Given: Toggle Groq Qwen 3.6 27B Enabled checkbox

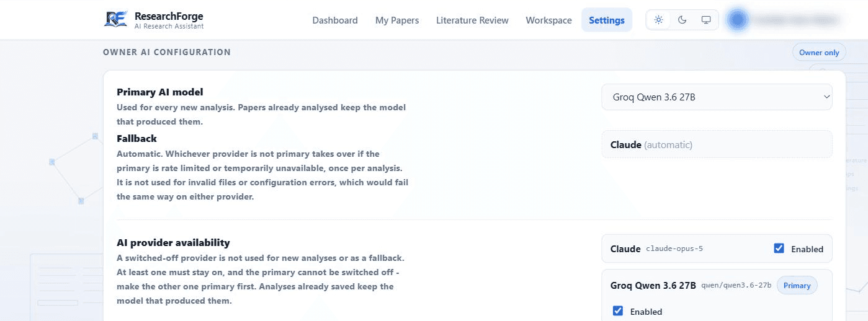Looking at the screenshot, I should 618,311.
